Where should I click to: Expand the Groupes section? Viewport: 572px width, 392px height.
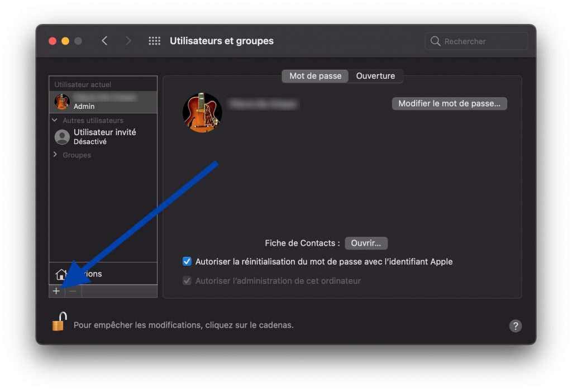coord(55,155)
